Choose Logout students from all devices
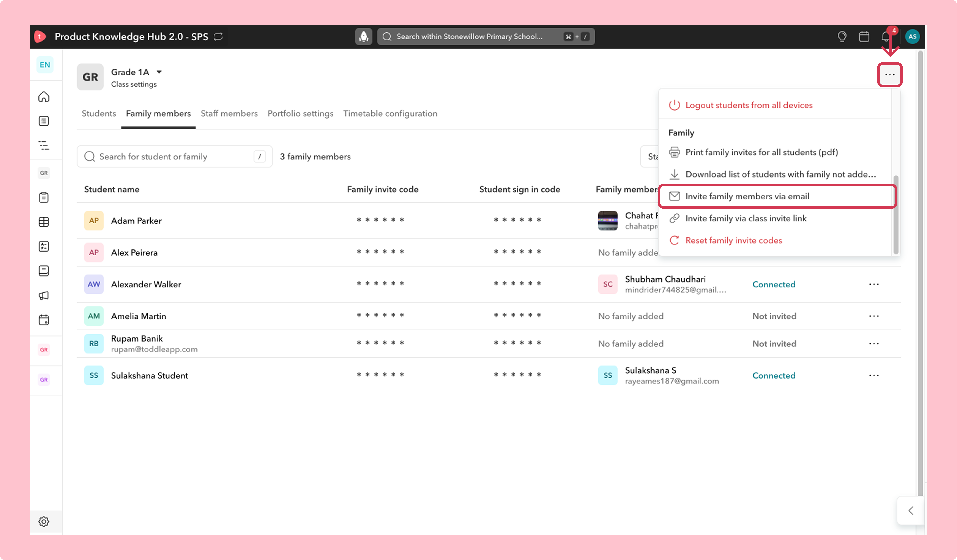Viewport: 957px width, 560px height. click(x=775, y=105)
